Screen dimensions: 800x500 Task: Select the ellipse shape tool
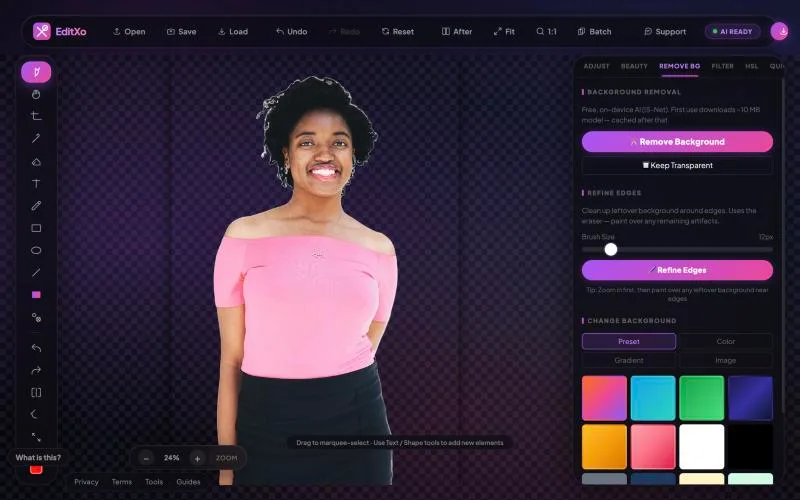36,250
